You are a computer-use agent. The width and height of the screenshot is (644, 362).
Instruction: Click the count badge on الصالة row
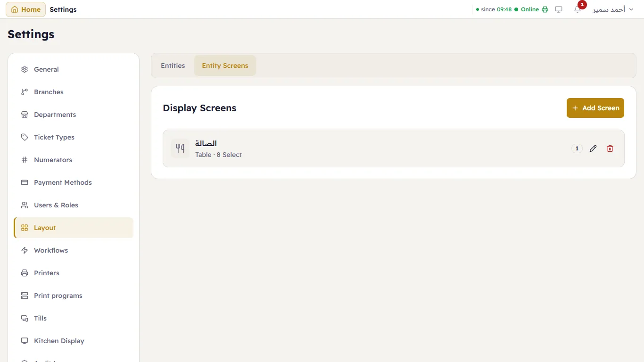click(577, 148)
